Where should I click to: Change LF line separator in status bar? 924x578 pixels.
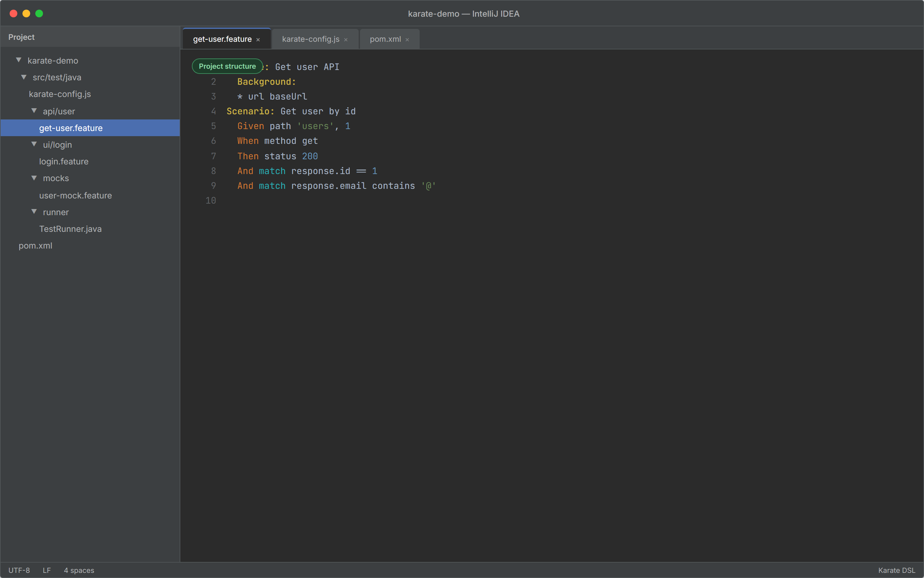tap(47, 570)
